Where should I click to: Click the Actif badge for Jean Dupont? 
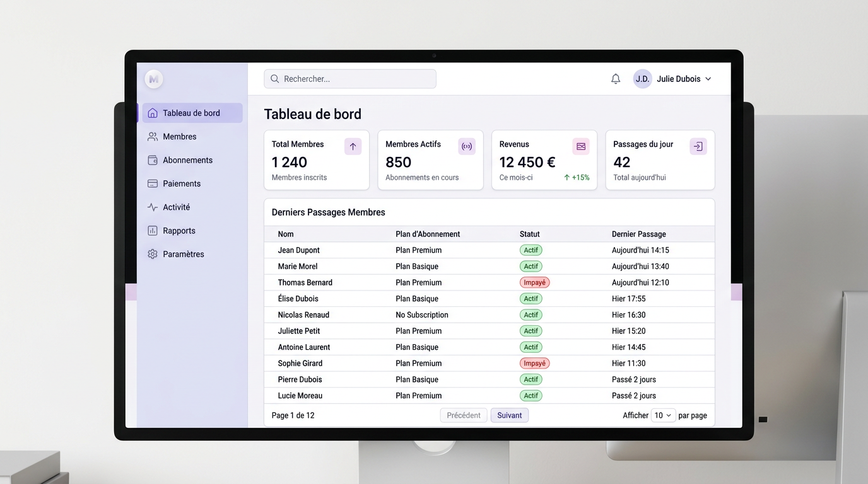click(x=531, y=250)
